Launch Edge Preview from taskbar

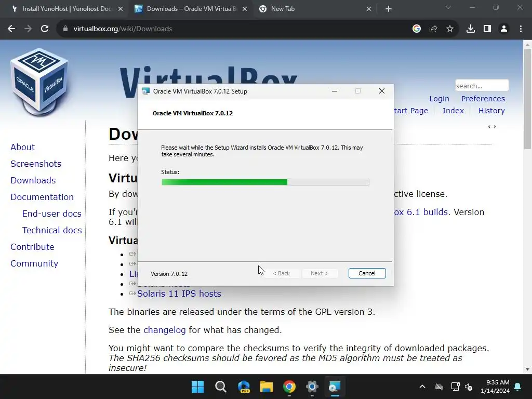[x=244, y=387]
